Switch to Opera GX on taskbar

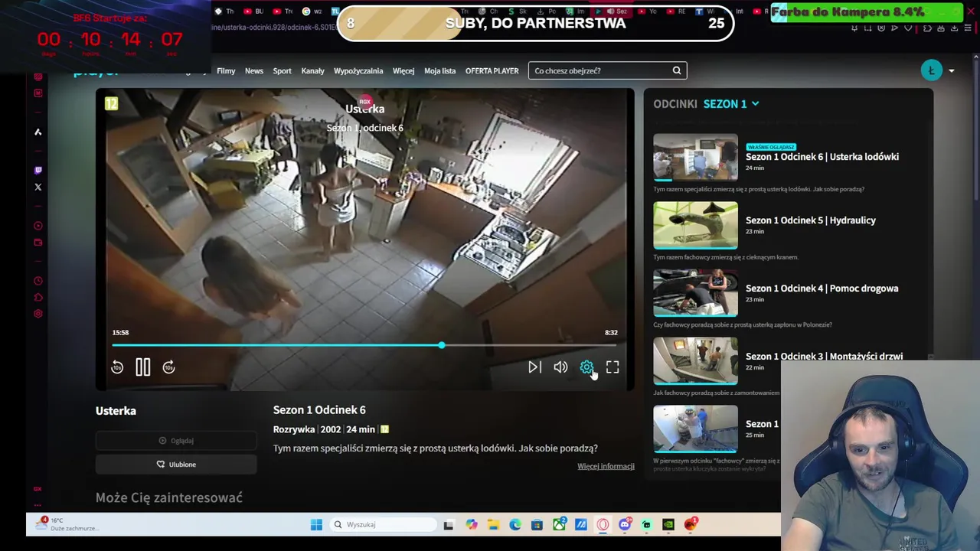[603, 525]
